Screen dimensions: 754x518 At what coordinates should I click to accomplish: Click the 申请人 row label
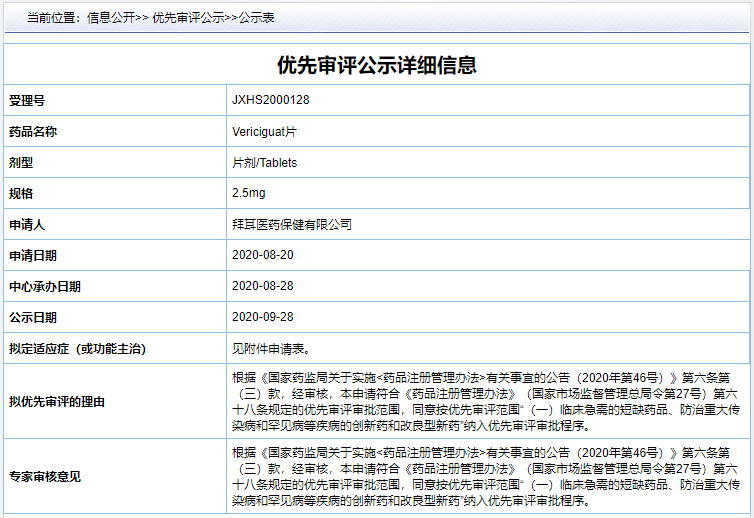(x=27, y=225)
